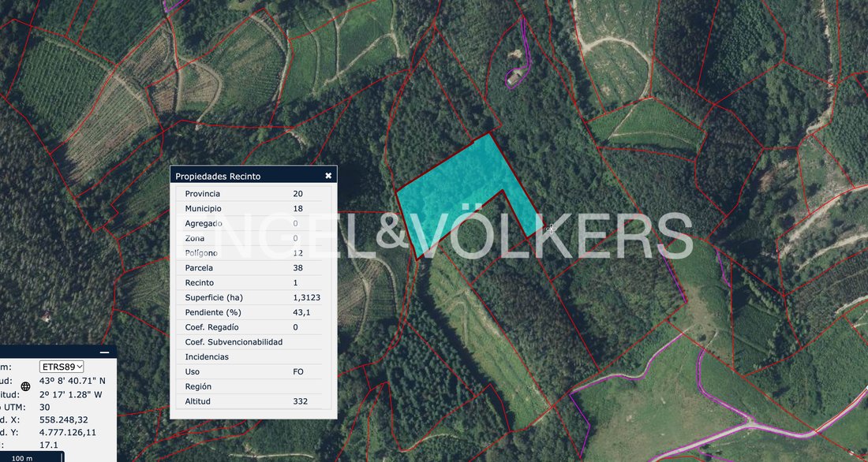This screenshot has width=868, height=462.
Task: Close the Propiedades Recinto panel
Action: click(328, 175)
